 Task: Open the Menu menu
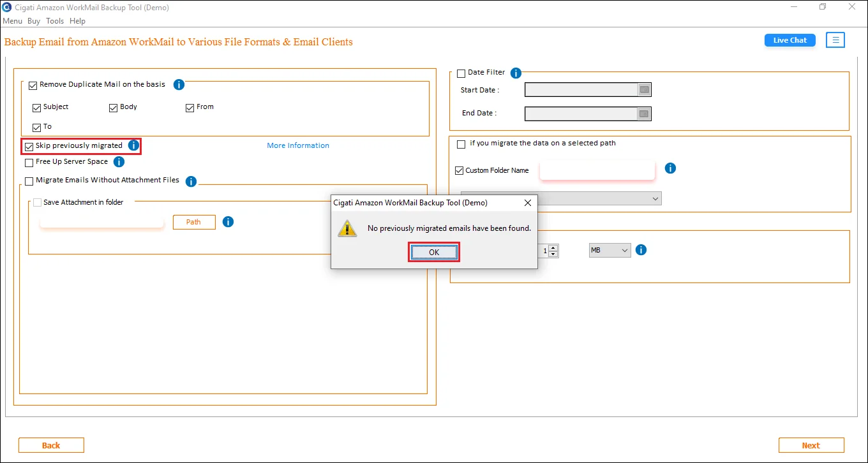[13, 21]
